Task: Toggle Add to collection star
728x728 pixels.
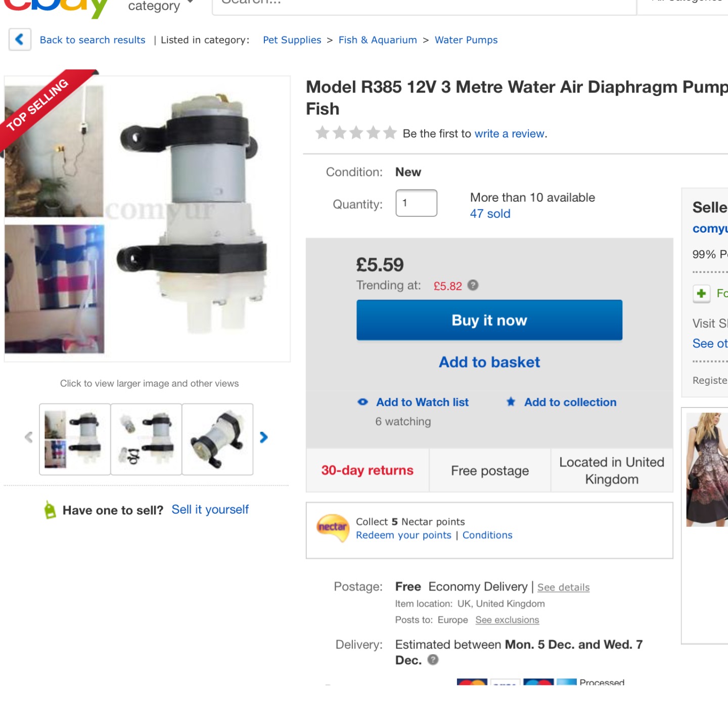Action: (x=511, y=402)
